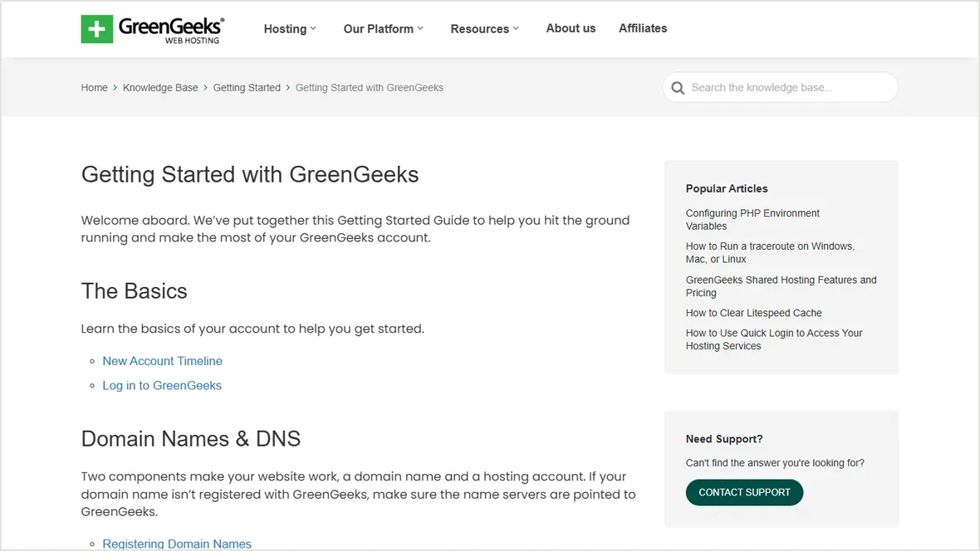Screen dimensions: 980x551
Task: Open Getting Started breadcrumb link
Action: point(247,87)
